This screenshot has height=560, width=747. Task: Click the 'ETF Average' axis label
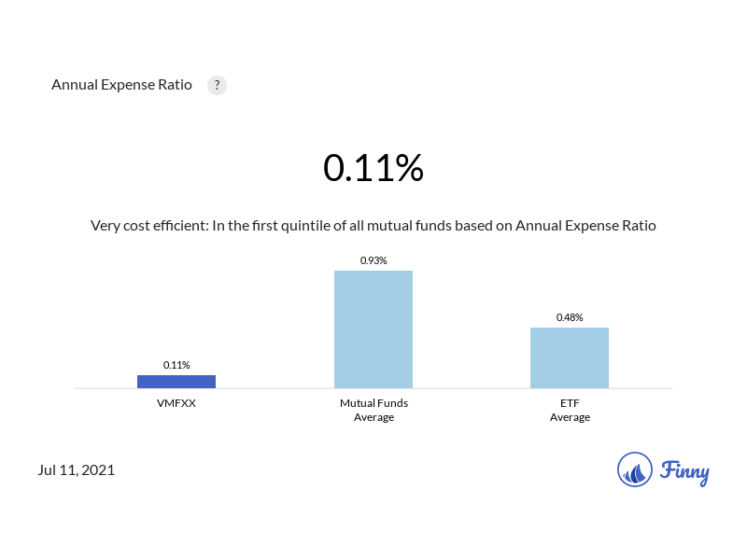pos(570,410)
